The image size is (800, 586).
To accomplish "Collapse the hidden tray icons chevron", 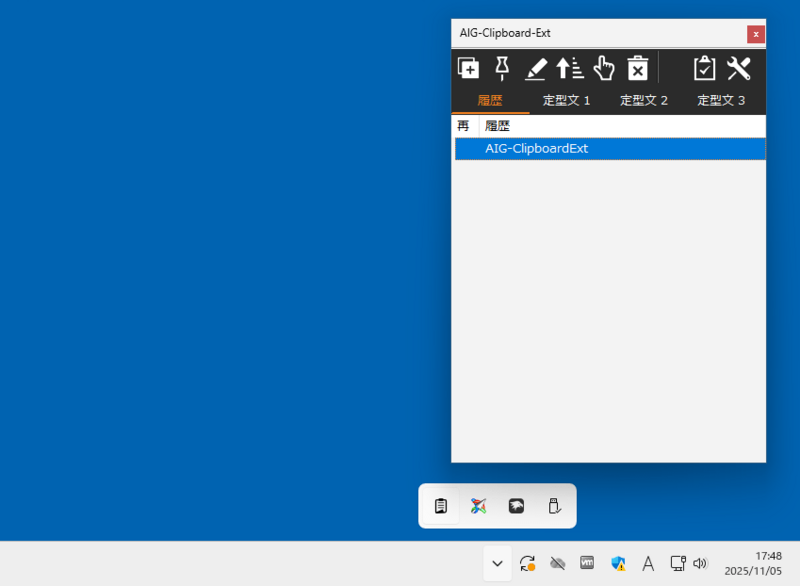I will pyautogui.click(x=497, y=563).
